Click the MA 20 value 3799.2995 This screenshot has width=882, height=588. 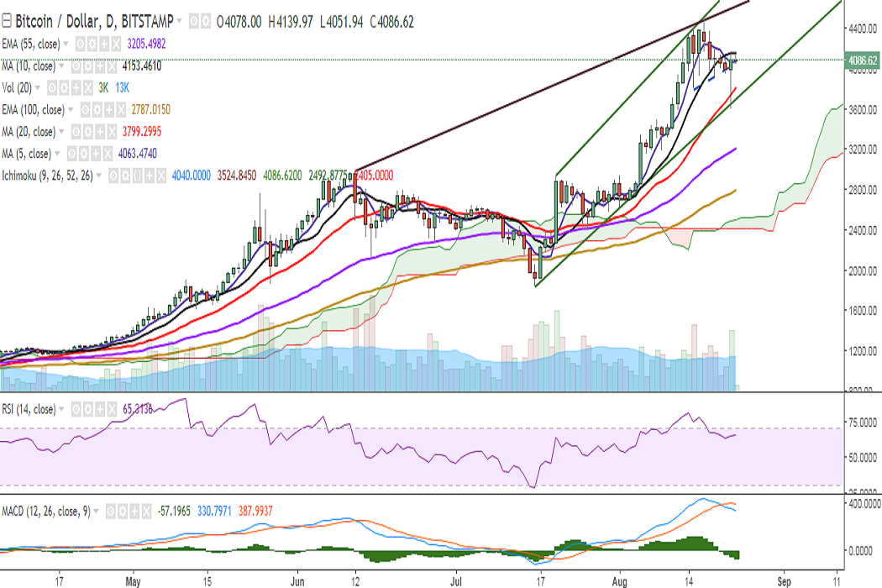pyautogui.click(x=142, y=131)
